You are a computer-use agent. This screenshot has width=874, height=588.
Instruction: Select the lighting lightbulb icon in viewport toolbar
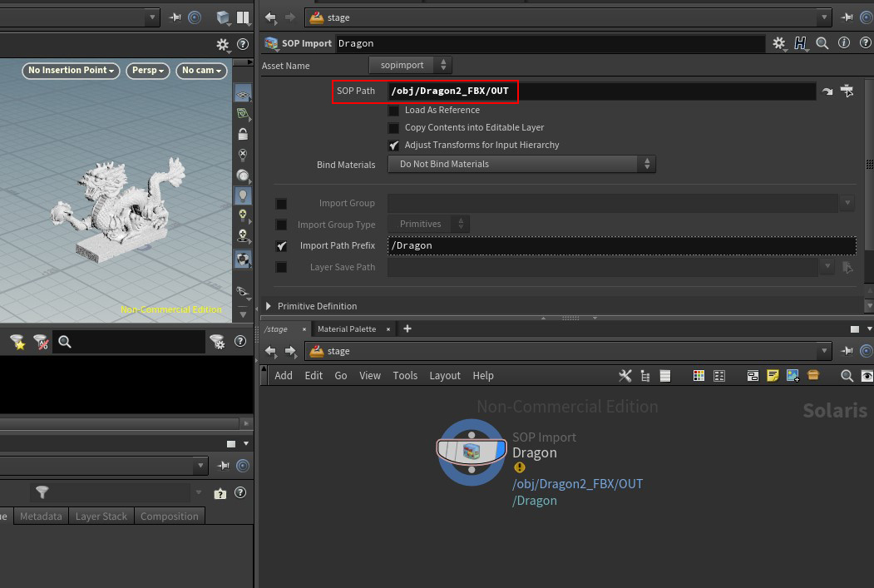click(x=243, y=195)
